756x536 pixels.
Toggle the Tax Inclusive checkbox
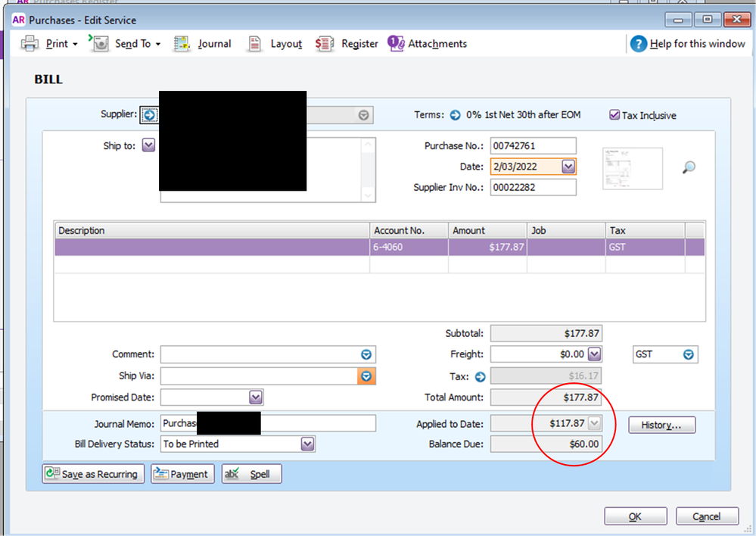coord(614,115)
